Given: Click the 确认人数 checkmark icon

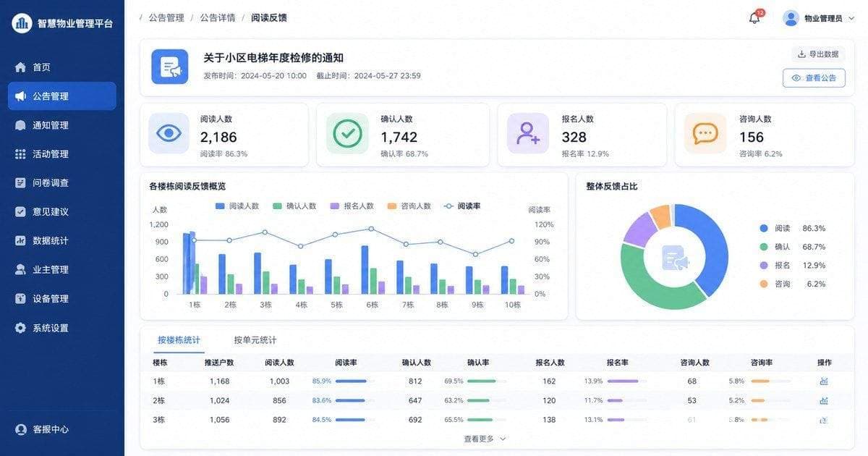Looking at the screenshot, I should click(x=347, y=133).
